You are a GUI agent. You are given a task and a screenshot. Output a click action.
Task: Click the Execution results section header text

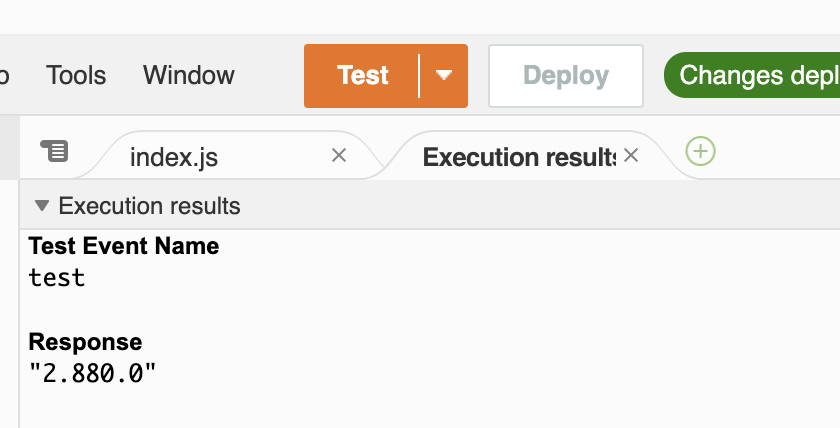(149, 206)
